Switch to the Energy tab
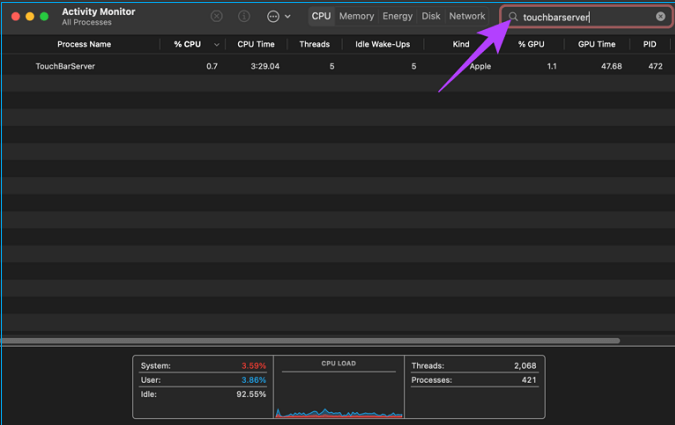Viewport: 675px width, 425px height. point(397,16)
